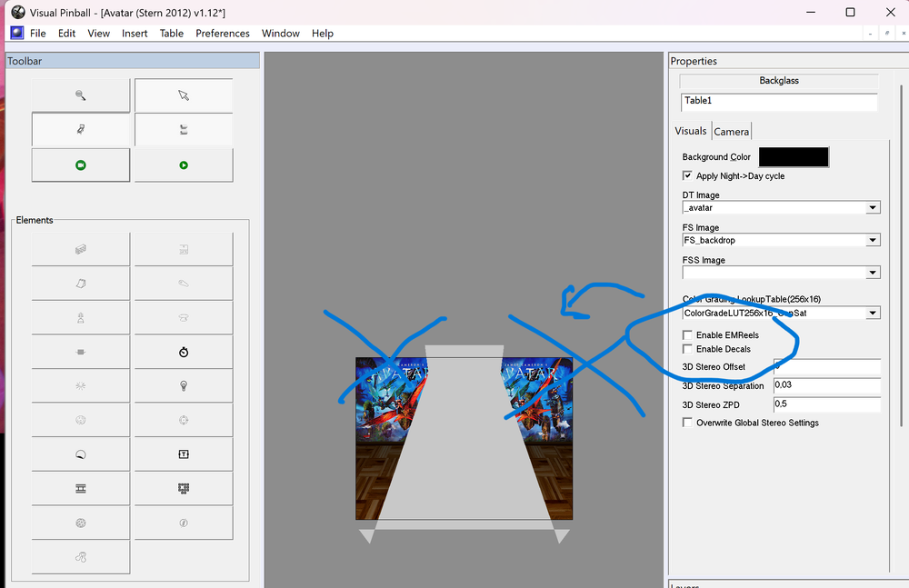
Task: Click the document icon in menu bar
Action: click(17, 33)
